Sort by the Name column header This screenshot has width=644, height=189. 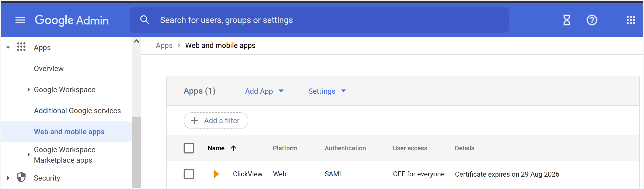[216, 148]
